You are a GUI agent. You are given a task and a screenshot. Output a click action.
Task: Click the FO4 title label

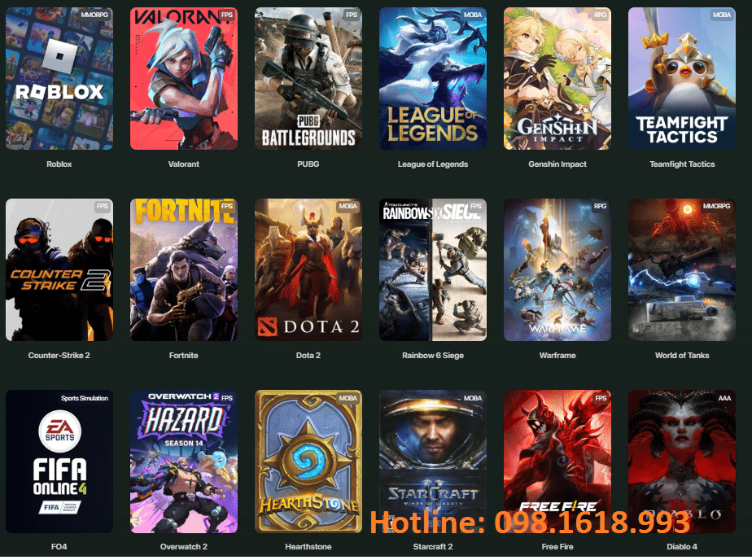click(59, 547)
